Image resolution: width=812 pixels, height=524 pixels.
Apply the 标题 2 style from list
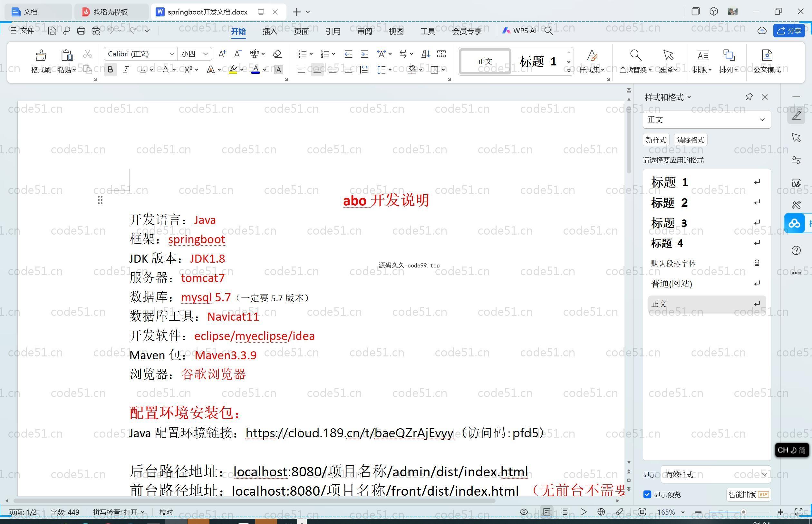706,203
